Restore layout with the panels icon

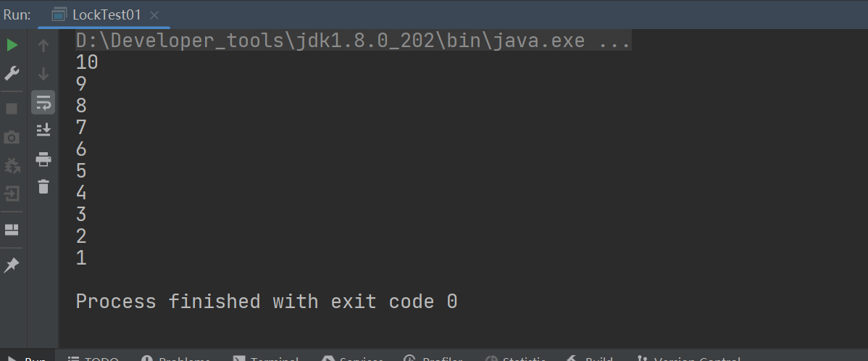point(12,230)
